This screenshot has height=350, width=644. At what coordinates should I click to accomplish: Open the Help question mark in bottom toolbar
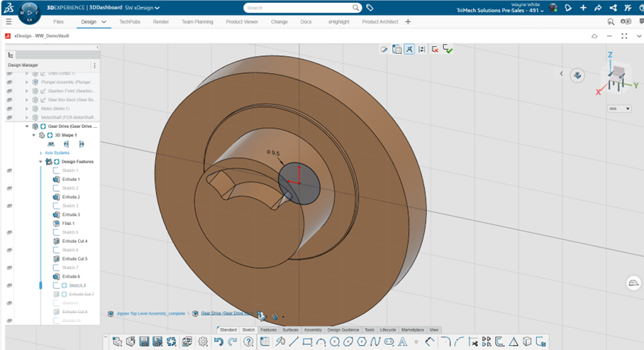coord(248,342)
